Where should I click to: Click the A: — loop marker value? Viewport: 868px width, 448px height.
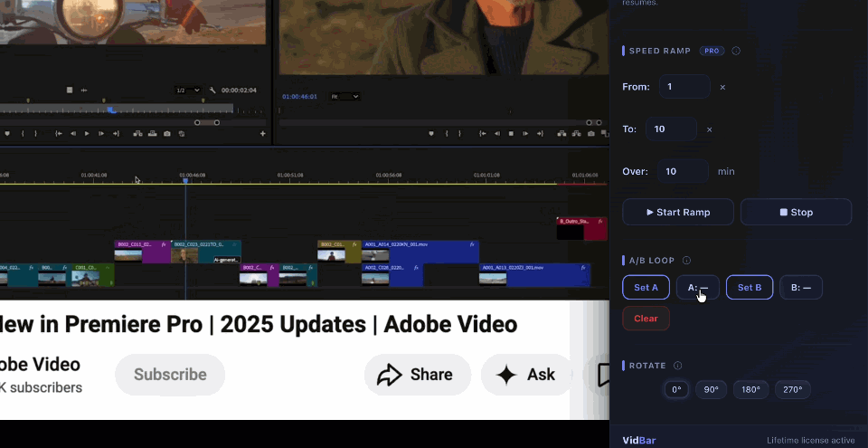698,287
